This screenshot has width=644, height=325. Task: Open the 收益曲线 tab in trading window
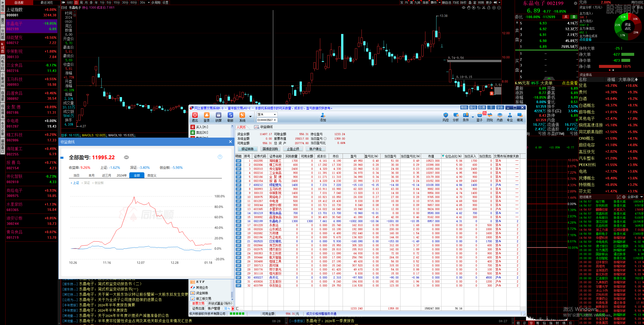[263, 127]
